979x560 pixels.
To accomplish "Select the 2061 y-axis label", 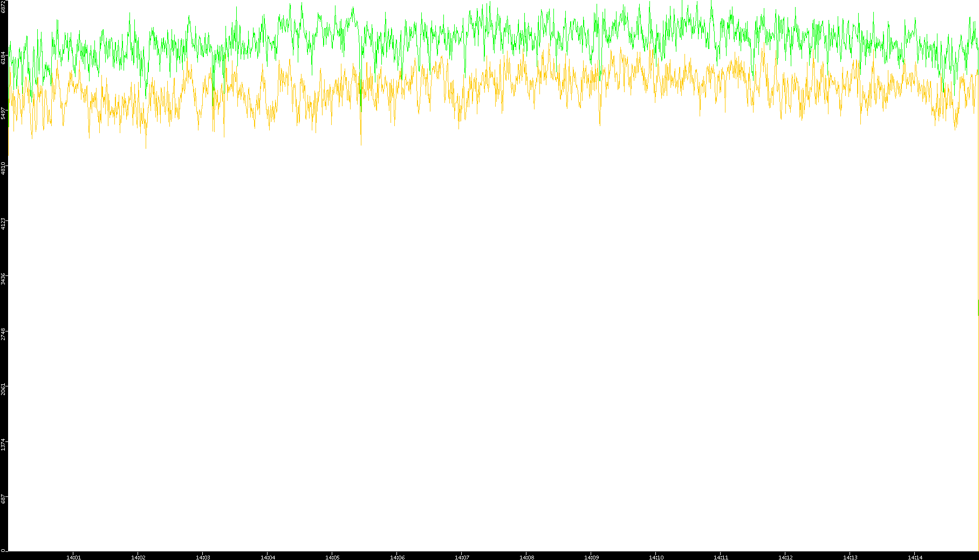I will click(4, 389).
